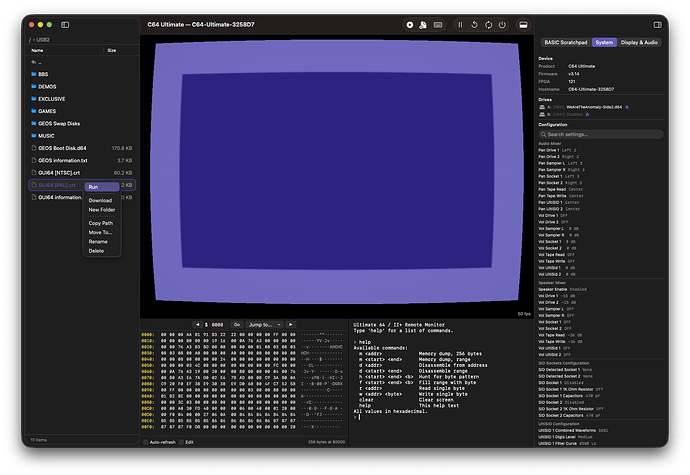Click the power icon in toolbar
690x475 pixels.
tap(502, 25)
